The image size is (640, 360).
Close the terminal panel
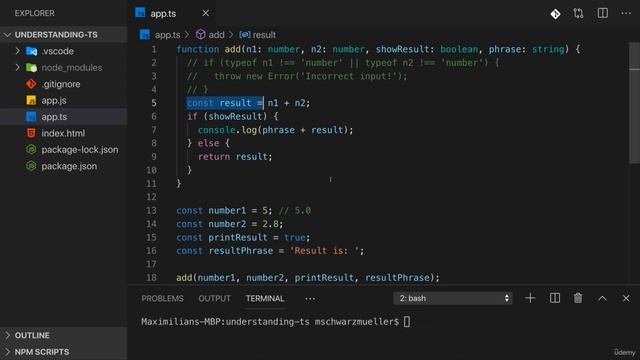[626, 298]
